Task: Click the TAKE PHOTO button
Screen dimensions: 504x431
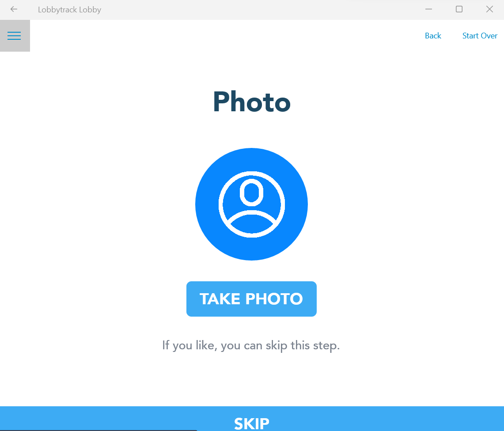Action: point(251,299)
